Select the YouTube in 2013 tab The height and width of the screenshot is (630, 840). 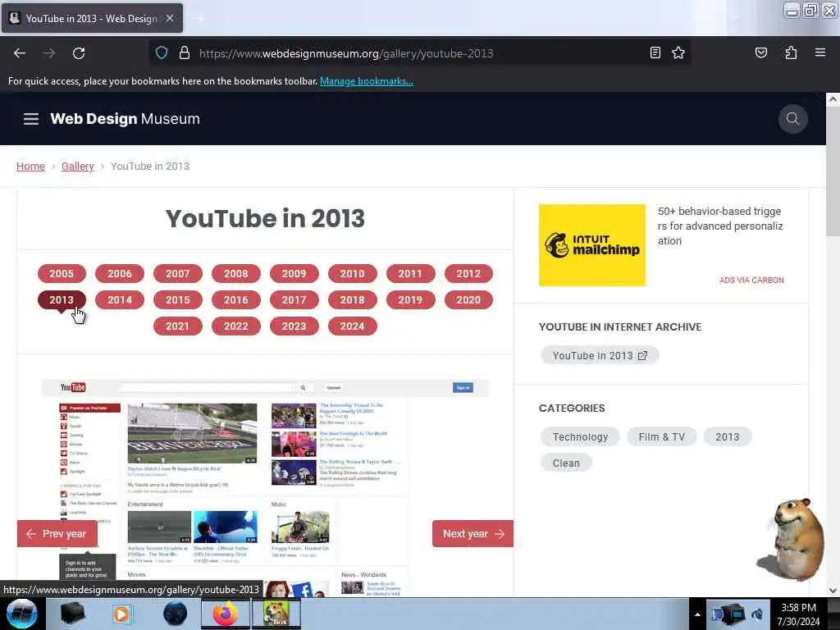92,18
